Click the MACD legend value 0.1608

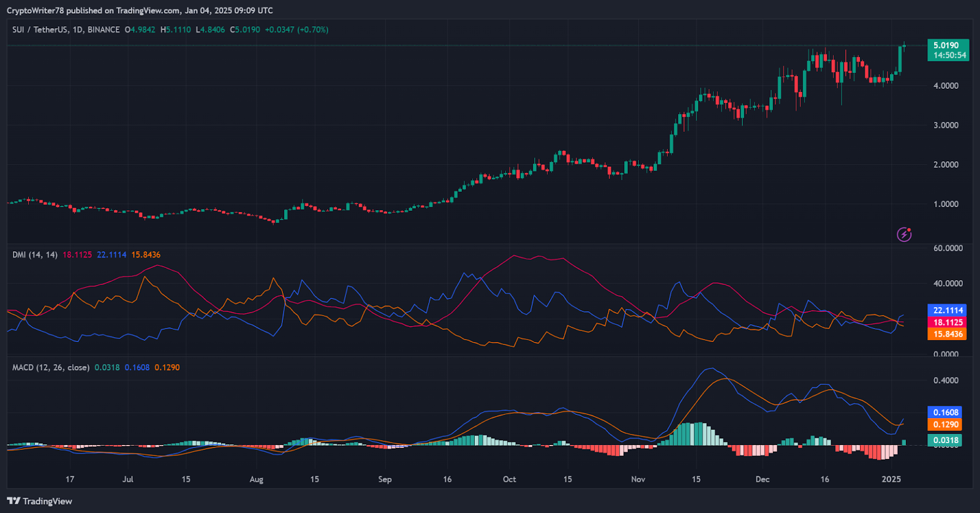pos(137,368)
